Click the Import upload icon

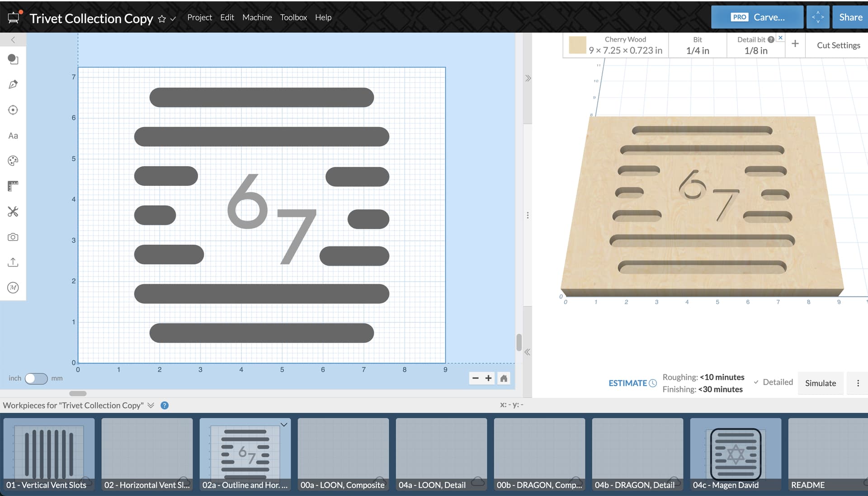13,262
